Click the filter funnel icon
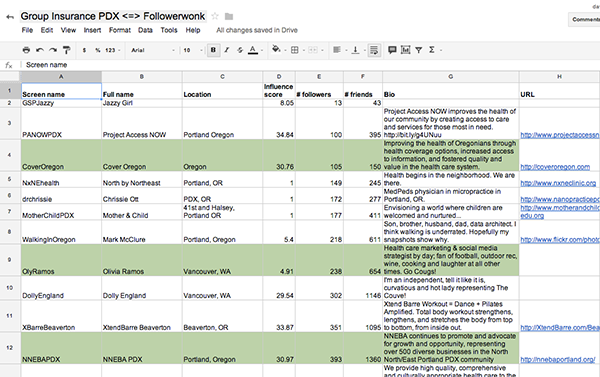Viewport: 600px width, 377px height. click(x=419, y=50)
